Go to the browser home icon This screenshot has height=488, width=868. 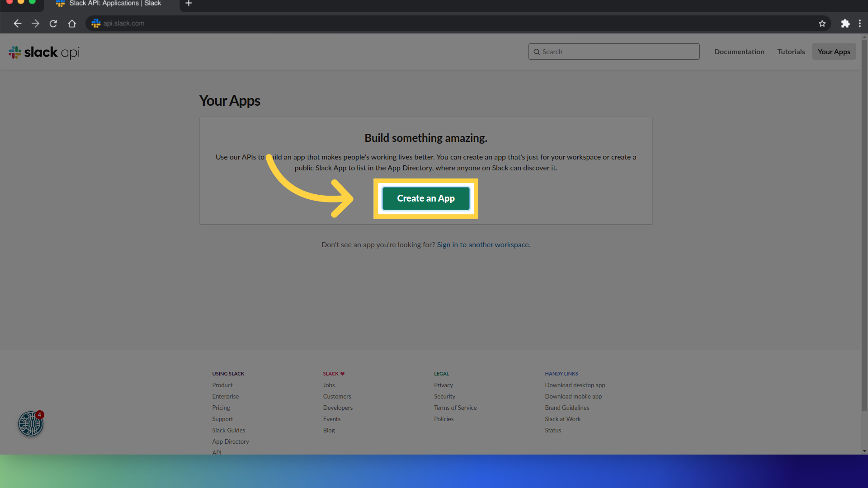72,23
